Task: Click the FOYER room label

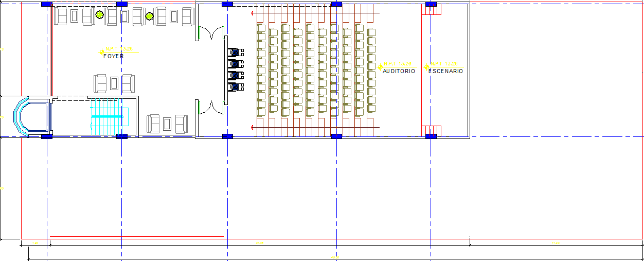Action: point(113,56)
